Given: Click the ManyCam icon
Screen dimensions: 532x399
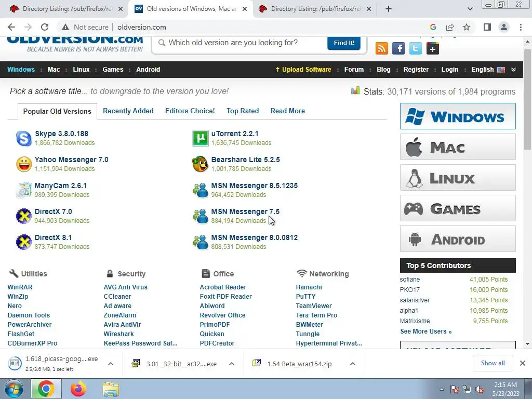Looking at the screenshot, I should pyautogui.click(x=24, y=190).
